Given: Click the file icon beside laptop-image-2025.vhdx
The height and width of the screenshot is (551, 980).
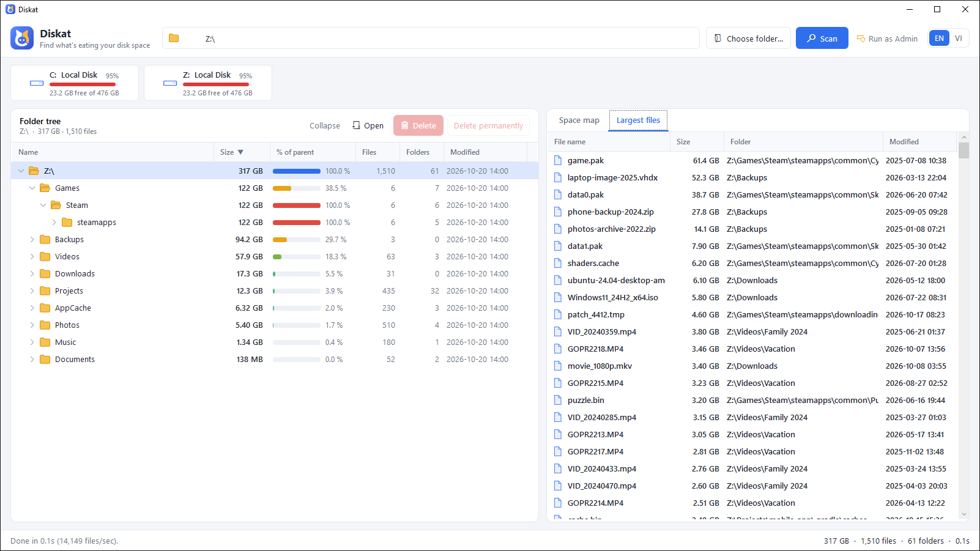Looking at the screenshot, I should click(x=557, y=177).
